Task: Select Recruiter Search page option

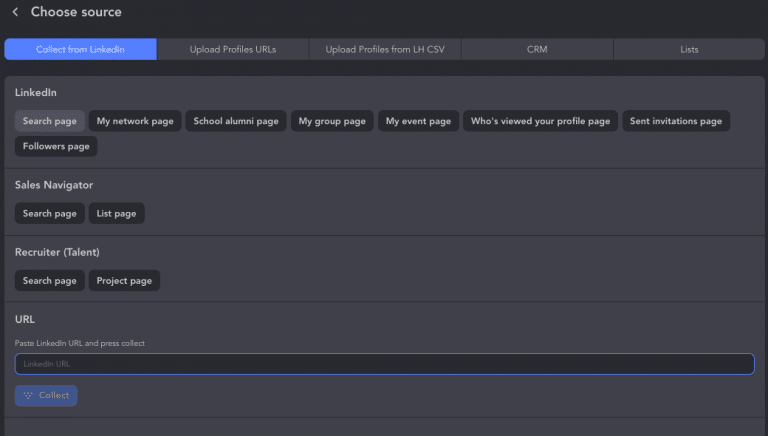Action: [50, 281]
